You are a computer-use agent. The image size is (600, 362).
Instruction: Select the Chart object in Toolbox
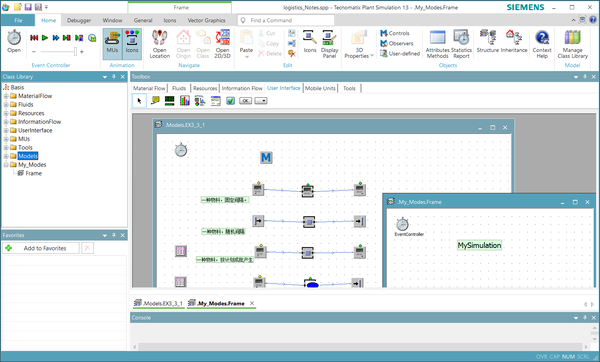pos(185,101)
